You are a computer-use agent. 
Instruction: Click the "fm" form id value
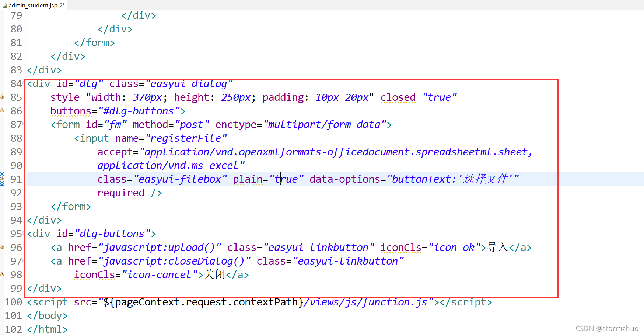(115, 125)
